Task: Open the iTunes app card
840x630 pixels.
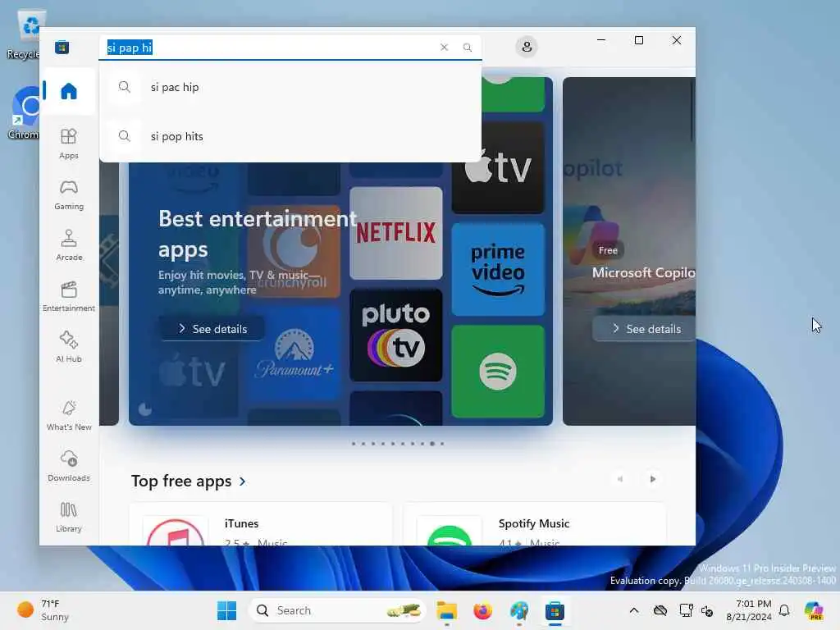Action: point(261,524)
